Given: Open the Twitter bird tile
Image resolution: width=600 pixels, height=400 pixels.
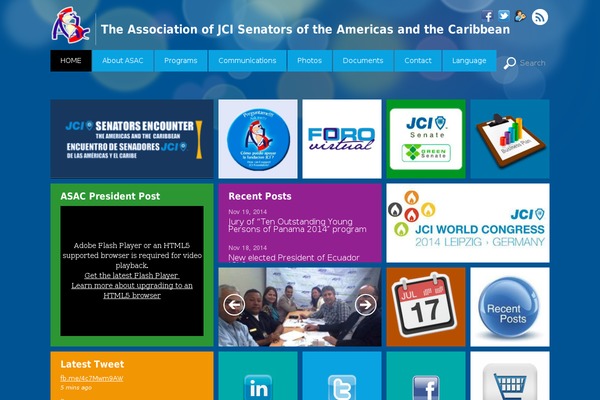Looking at the screenshot, I should tap(342, 376).
